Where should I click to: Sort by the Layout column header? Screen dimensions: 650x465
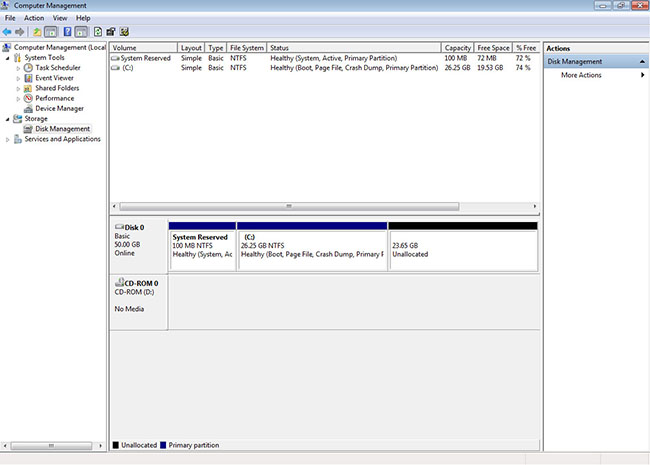191,48
